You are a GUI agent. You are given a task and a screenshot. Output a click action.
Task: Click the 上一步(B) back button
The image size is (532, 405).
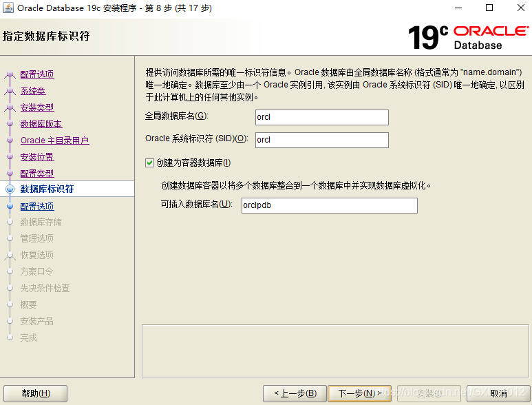pyautogui.click(x=295, y=393)
